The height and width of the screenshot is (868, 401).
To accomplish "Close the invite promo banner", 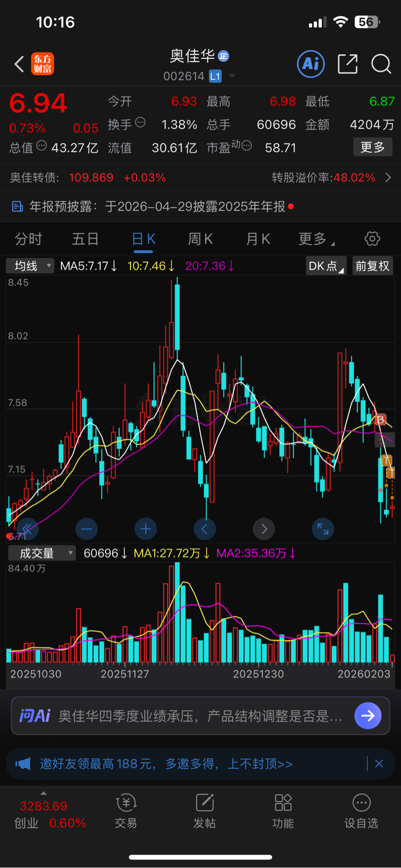I will click(x=379, y=764).
